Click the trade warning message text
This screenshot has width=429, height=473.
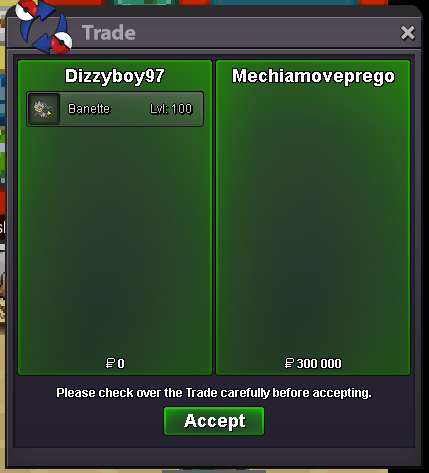pyautogui.click(x=214, y=393)
